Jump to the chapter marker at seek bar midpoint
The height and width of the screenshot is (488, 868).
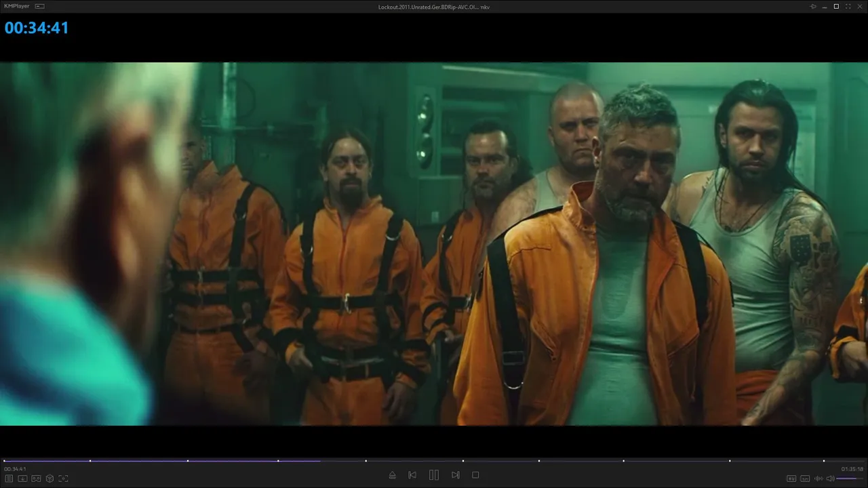point(463,461)
